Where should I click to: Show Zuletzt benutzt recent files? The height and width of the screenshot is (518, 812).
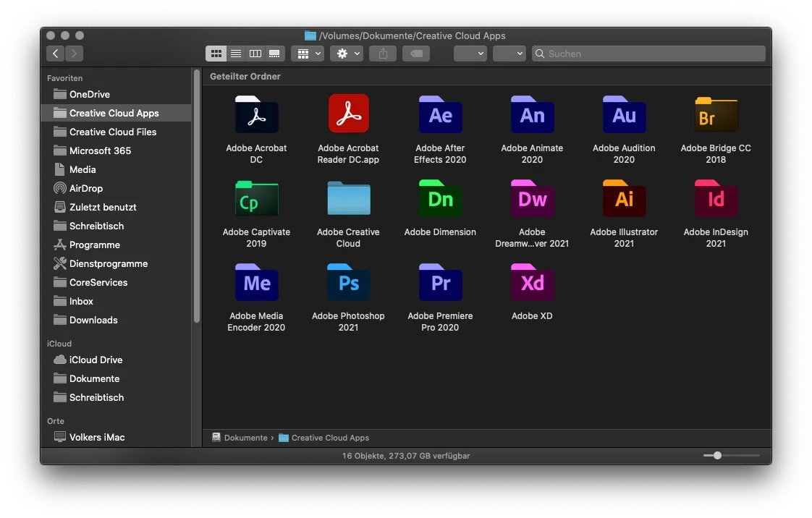pyautogui.click(x=116, y=207)
